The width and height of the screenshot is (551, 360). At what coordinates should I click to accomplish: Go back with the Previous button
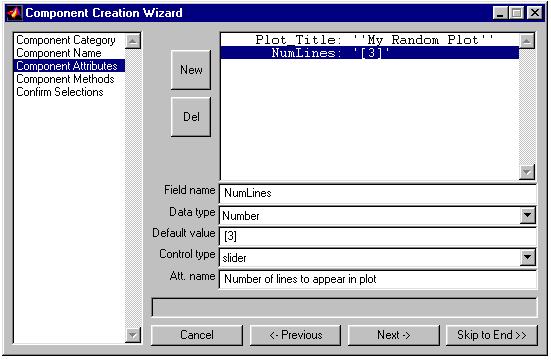point(296,335)
